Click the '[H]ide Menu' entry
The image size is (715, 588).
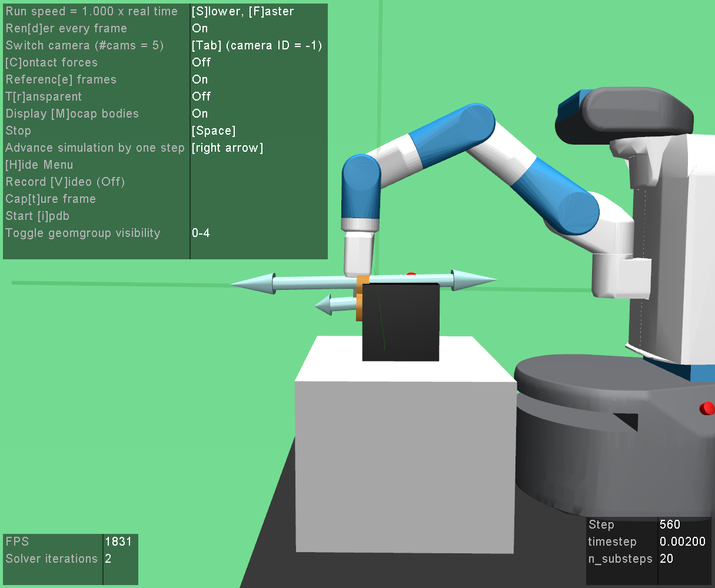pyautogui.click(x=39, y=165)
